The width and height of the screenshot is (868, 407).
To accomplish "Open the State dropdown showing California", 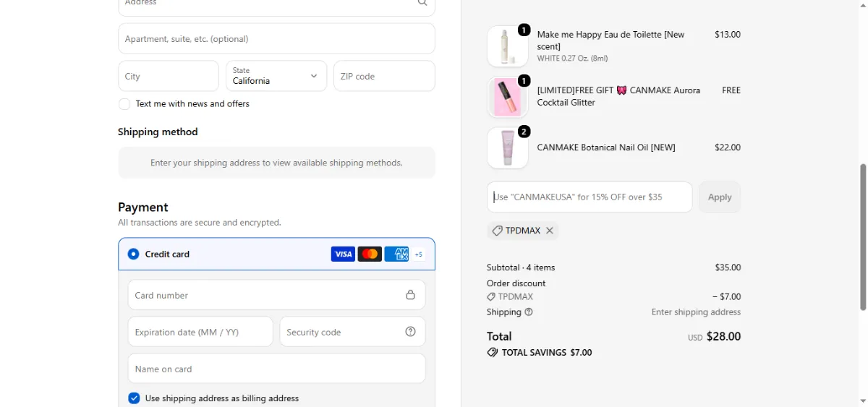I will tap(276, 76).
